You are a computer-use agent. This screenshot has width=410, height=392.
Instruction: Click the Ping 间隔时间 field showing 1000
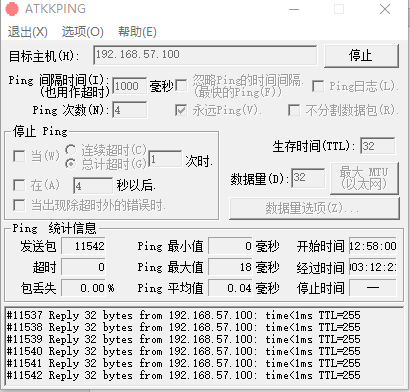tap(129, 86)
